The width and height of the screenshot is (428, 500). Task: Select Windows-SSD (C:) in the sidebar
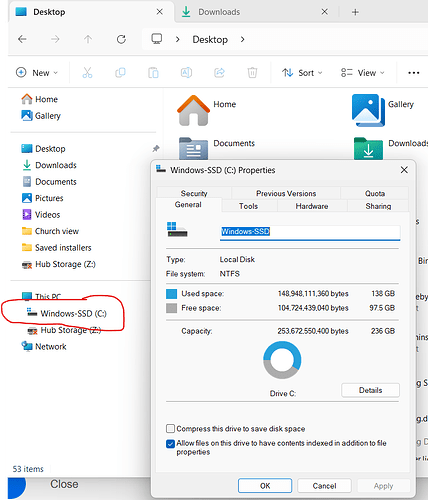tap(66, 313)
